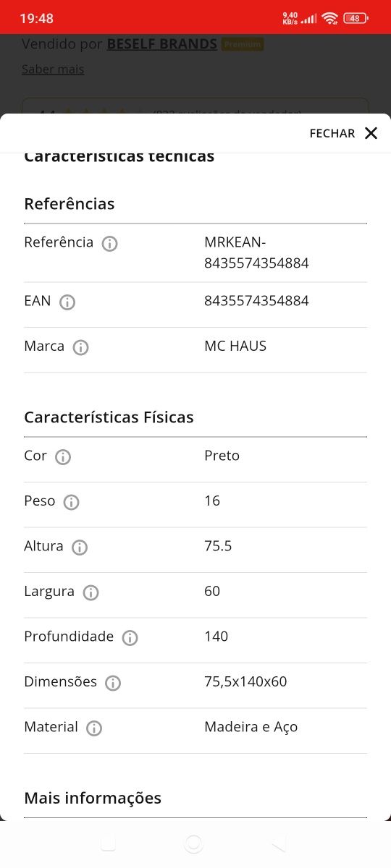Tap the Mais informações section heading

point(93,798)
